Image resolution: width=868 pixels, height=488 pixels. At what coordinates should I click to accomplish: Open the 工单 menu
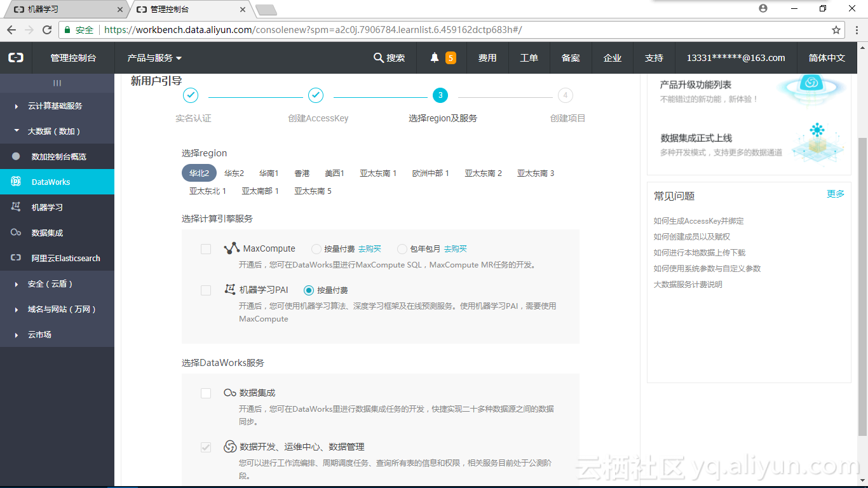(529, 58)
